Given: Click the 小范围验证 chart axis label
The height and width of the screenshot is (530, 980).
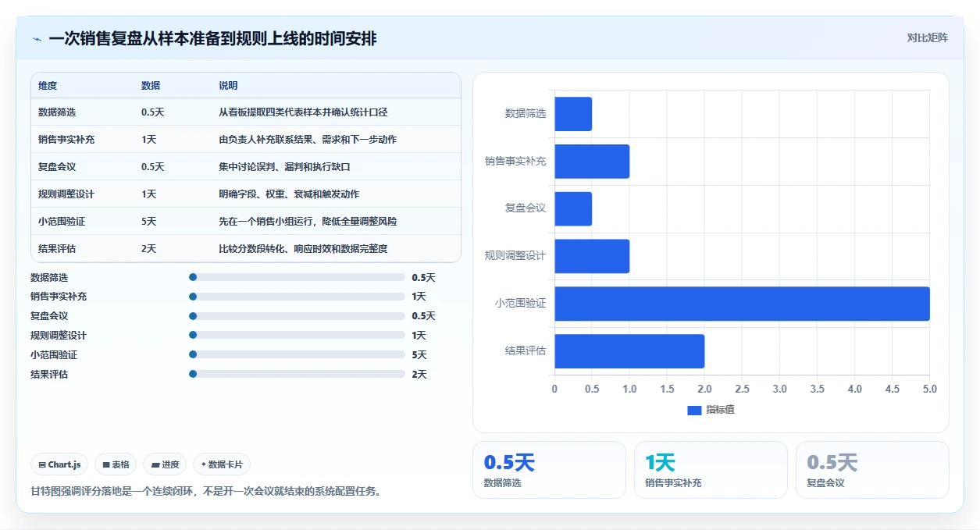Looking at the screenshot, I should (x=520, y=304).
